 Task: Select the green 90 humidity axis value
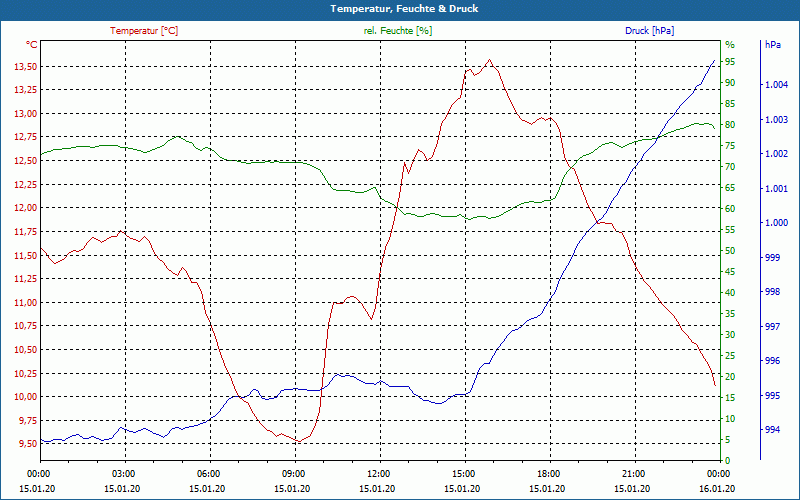[730, 83]
